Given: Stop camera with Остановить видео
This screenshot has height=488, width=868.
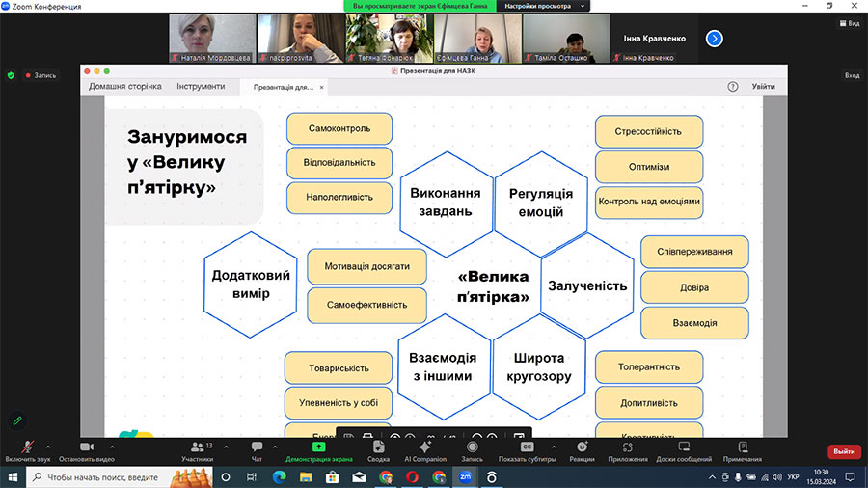Looking at the screenshot, I should coord(87,451).
